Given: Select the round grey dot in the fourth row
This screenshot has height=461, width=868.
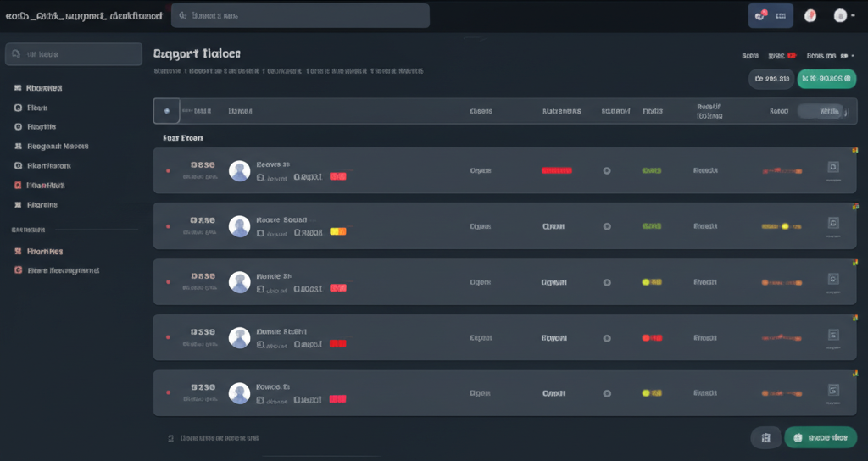Looking at the screenshot, I should tap(607, 338).
